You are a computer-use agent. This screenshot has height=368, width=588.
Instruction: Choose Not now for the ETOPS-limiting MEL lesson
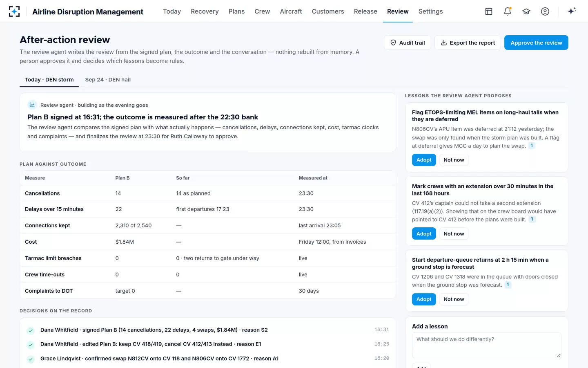coord(454,160)
